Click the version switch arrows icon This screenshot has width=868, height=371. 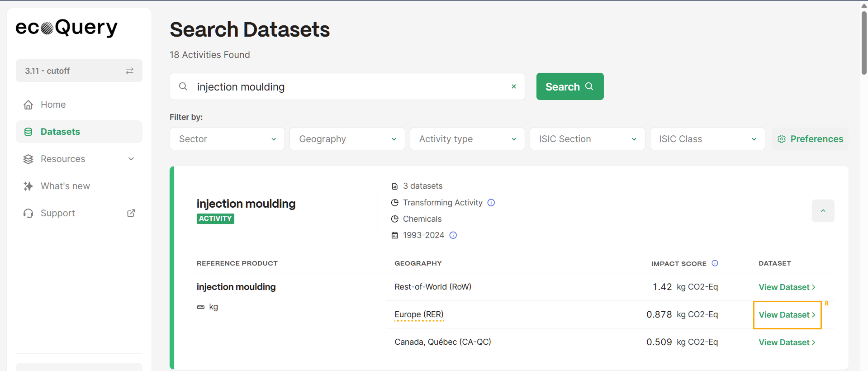point(130,71)
